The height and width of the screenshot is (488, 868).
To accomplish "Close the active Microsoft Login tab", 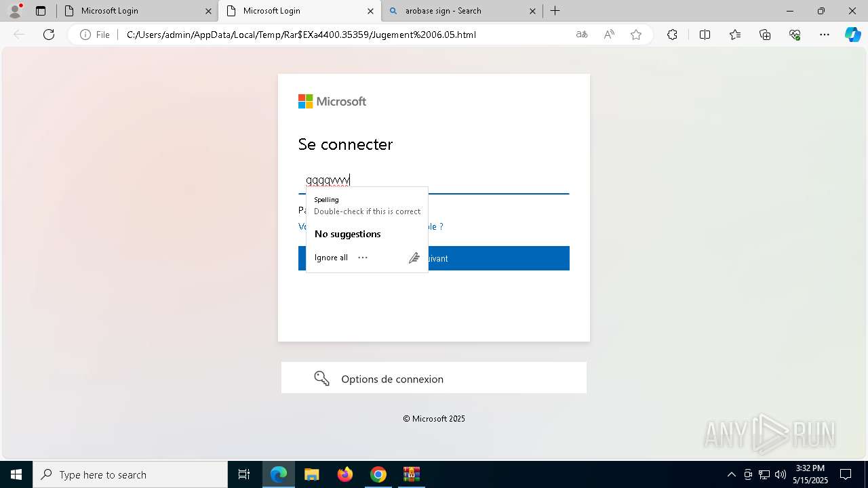I will click(x=370, y=11).
